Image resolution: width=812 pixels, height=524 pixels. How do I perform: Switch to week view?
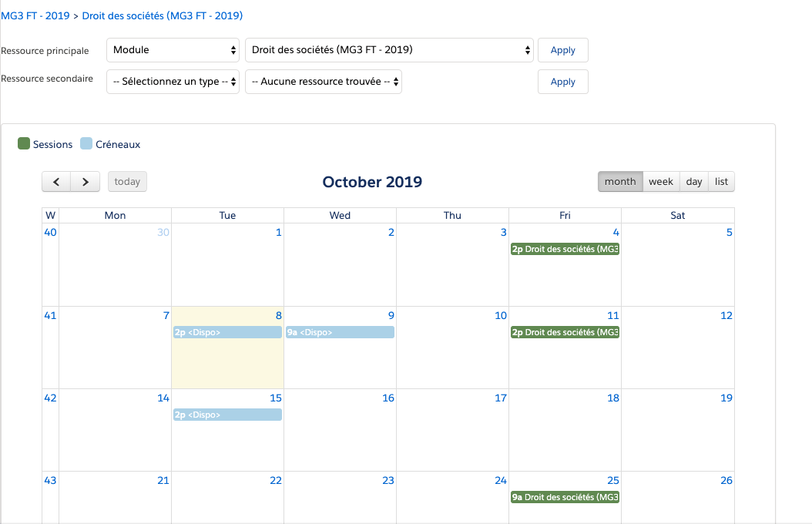click(661, 181)
